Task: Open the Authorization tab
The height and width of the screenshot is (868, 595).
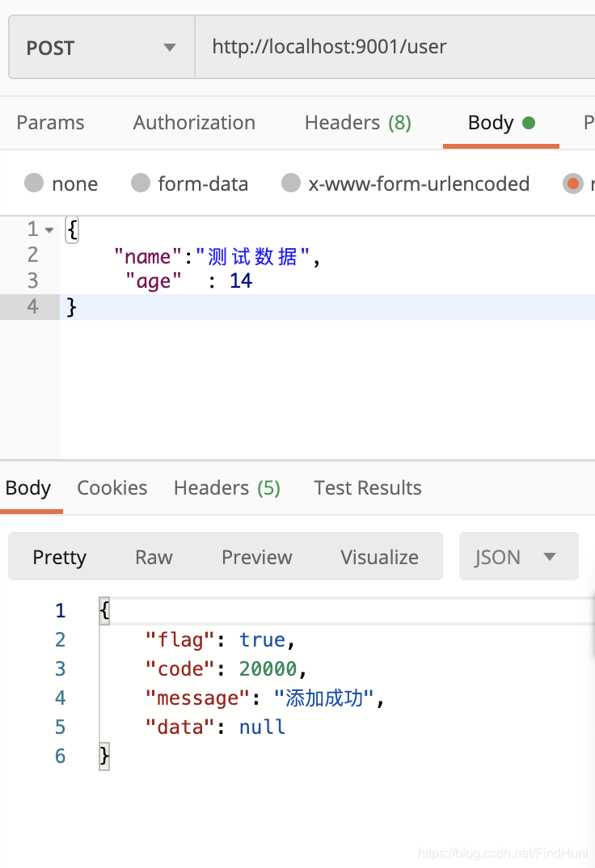Action: [x=194, y=123]
